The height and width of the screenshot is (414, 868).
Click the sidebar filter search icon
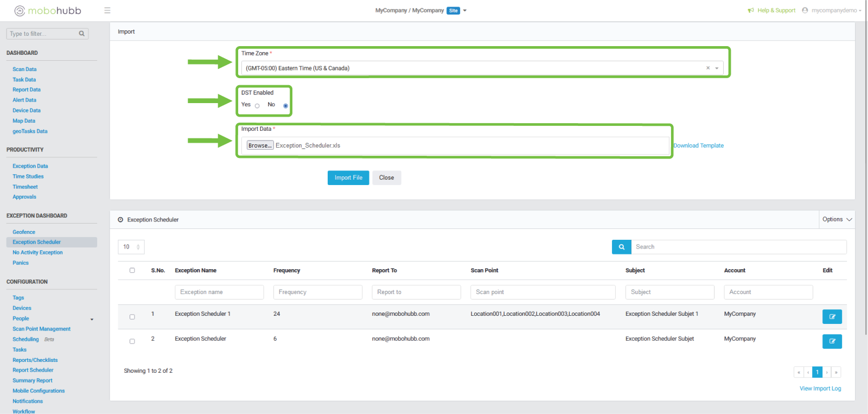pyautogui.click(x=82, y=34)
